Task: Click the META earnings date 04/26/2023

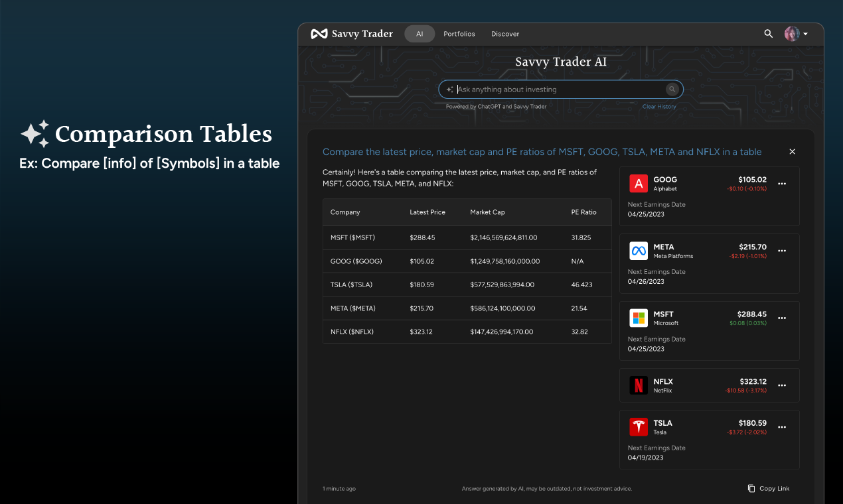Action: click(646, 281)
